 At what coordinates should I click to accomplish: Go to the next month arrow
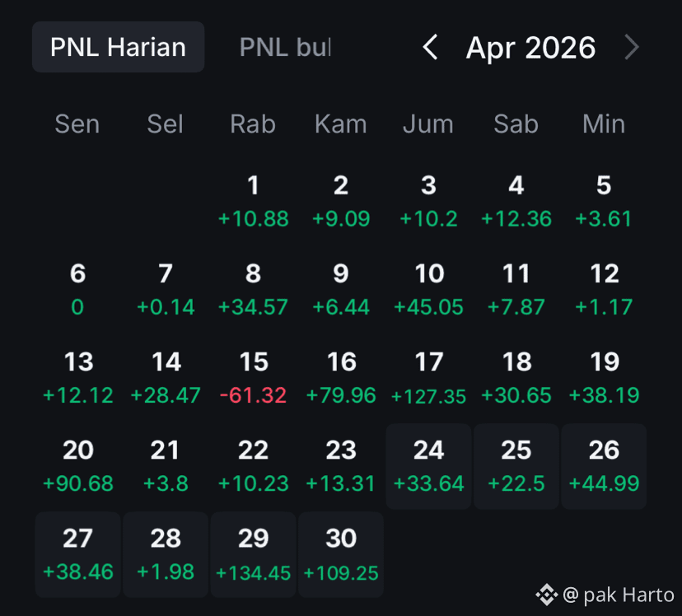[632, 47]
